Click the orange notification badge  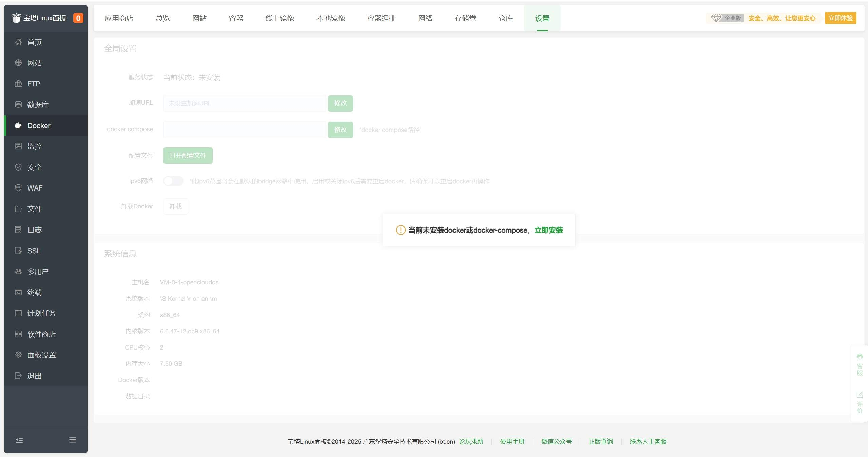[x=78, y=18]
